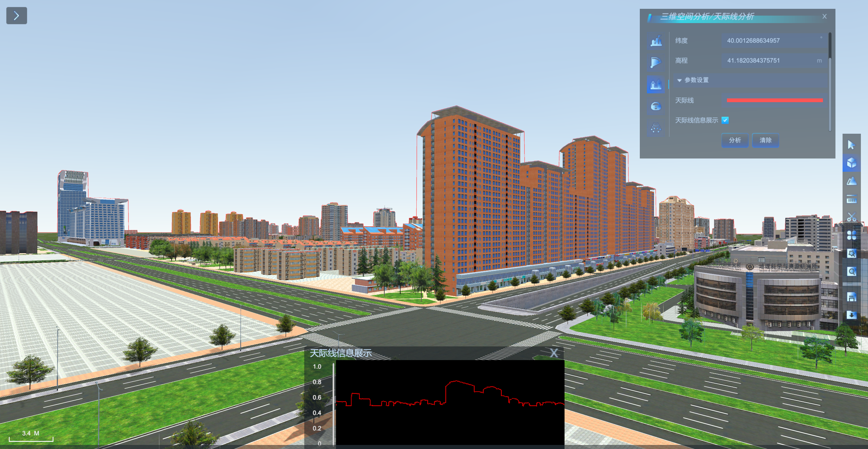Select the highlighted skyline analysis icon
The width and height of the screenshot is (868, 449).
(656, 85)
